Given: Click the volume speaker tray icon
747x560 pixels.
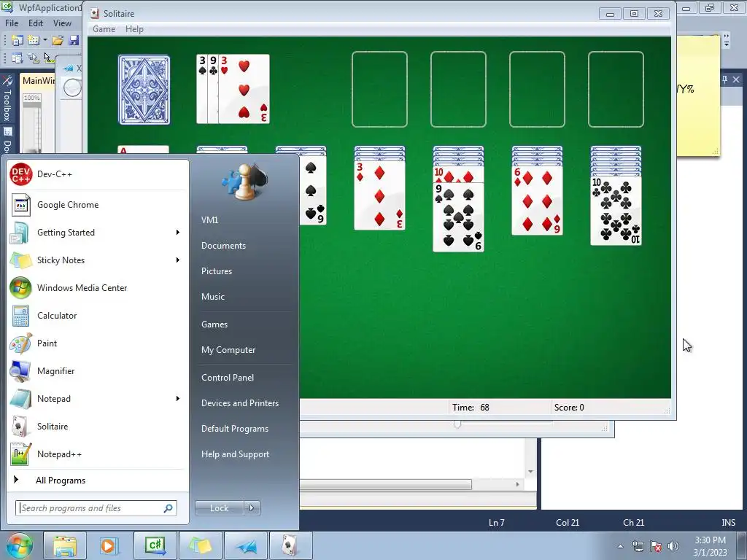Looking at the screenshot, I should pyautogui.click(x=673, y=546).
